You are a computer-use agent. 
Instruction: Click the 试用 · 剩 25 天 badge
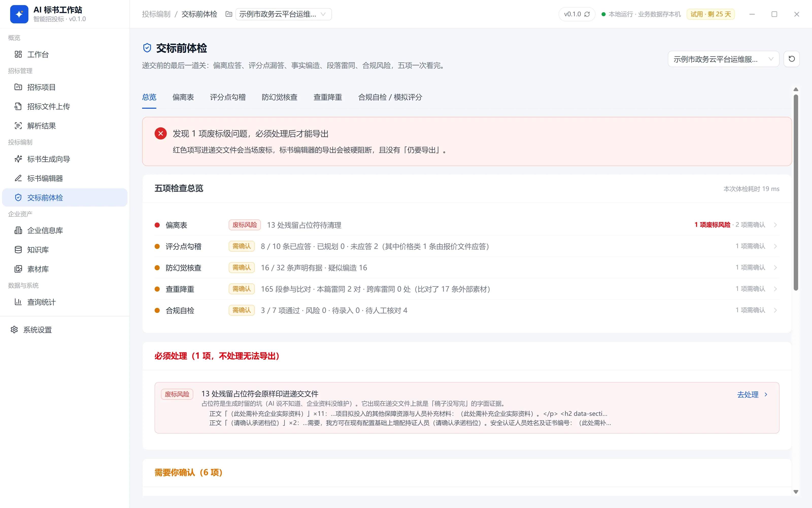click(711, 14)
